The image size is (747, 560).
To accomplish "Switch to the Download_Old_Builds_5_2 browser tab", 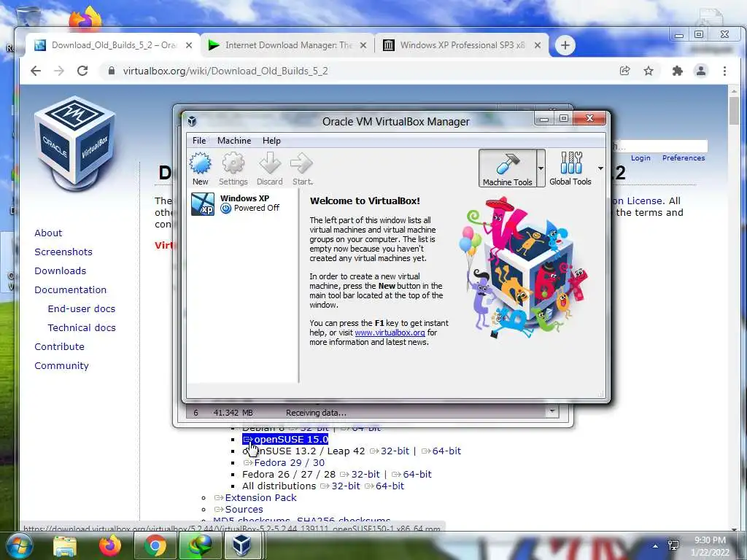I will [x=113, y=45].
